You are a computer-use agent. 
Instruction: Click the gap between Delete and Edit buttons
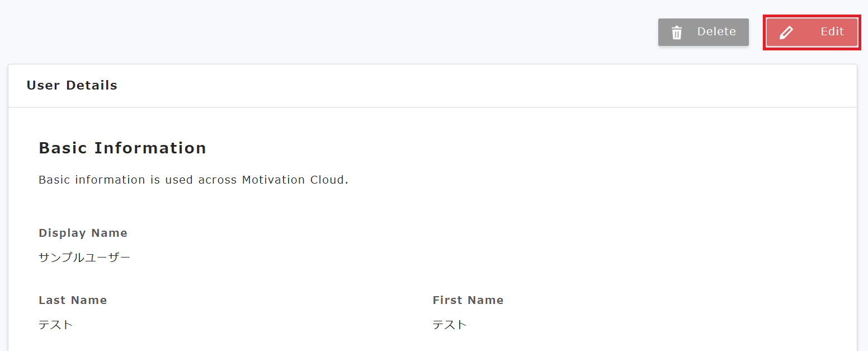tap(757, 32)
